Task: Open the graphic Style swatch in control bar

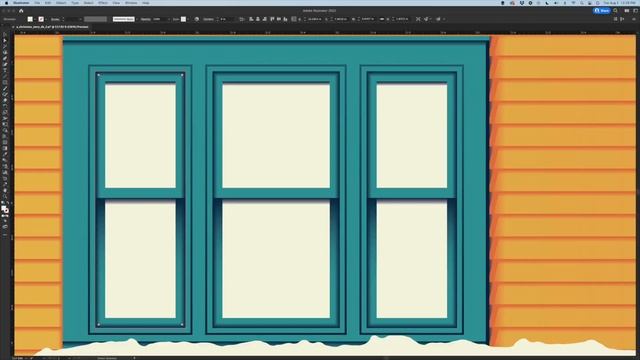Action: tap(183, 19)
